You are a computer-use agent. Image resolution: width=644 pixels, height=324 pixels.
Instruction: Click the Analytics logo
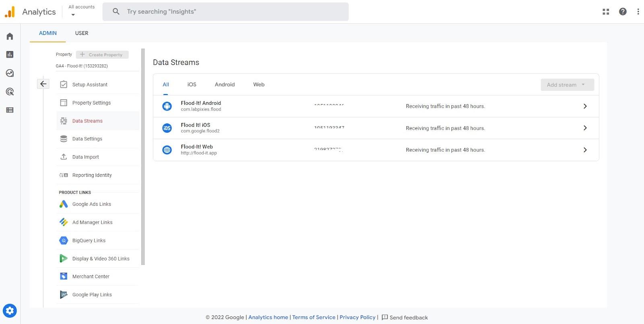[x=10, y=12]
